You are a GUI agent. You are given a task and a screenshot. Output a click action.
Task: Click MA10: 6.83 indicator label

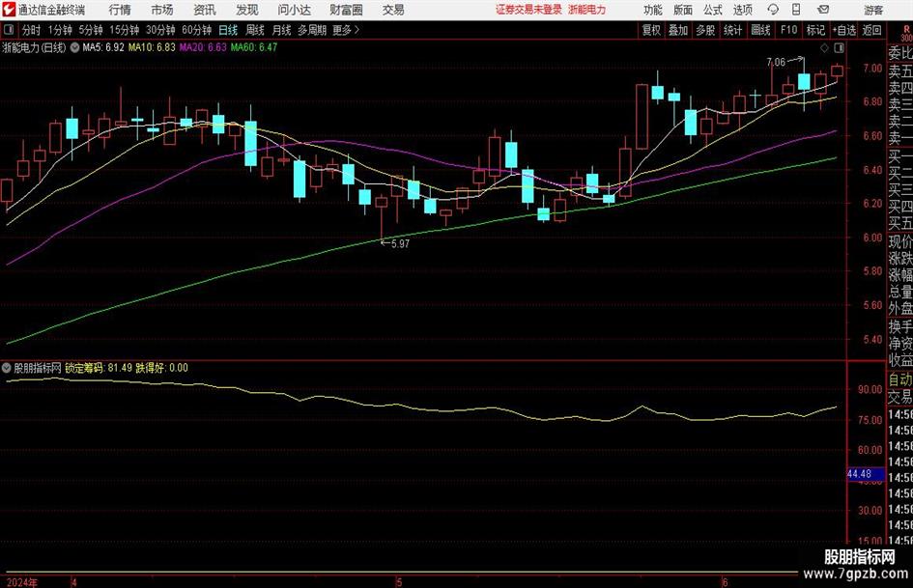(152, 47)
